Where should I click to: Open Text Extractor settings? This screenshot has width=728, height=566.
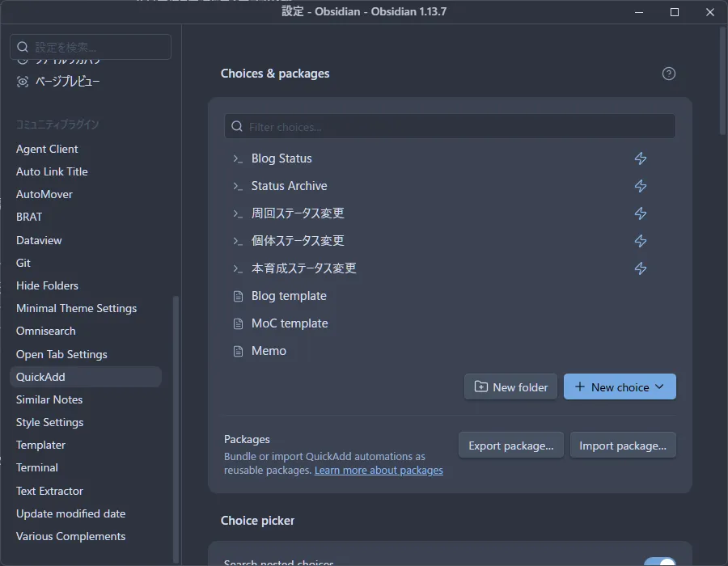(49, 491)
